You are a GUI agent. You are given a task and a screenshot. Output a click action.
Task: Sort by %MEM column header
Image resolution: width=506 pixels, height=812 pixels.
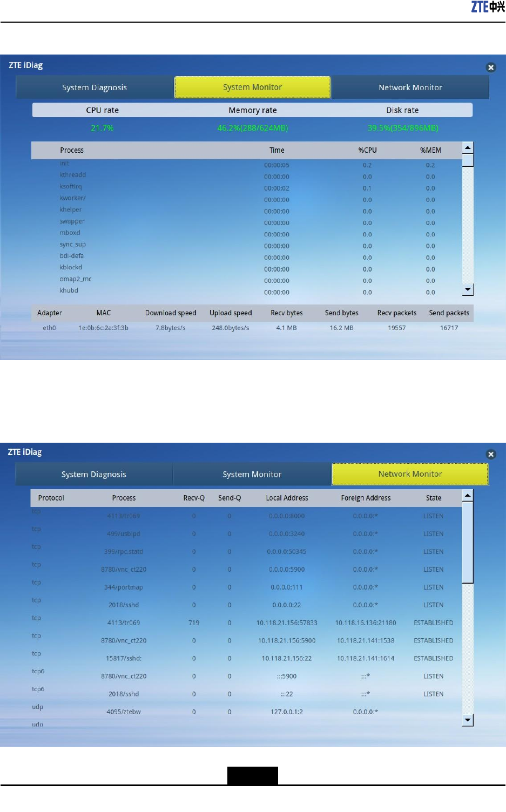tap(431, 150)
